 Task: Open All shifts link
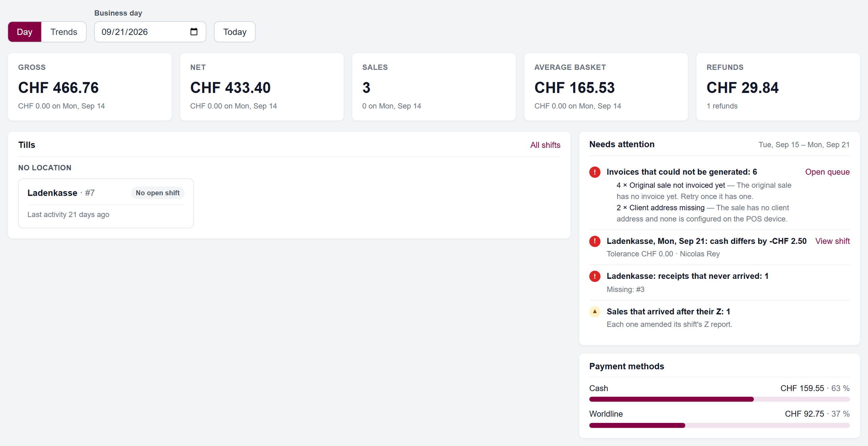point(545,145)
